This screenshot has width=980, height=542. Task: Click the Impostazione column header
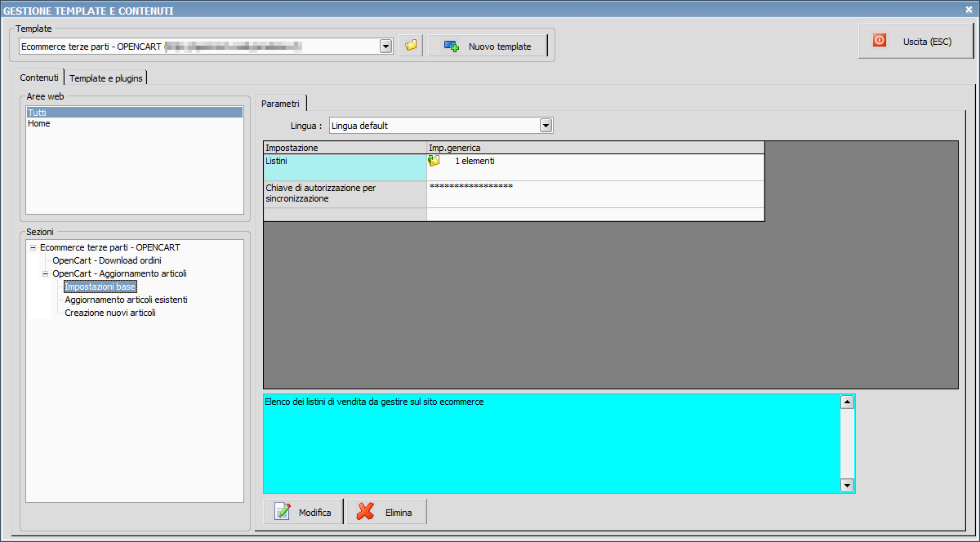coord(345,148)
